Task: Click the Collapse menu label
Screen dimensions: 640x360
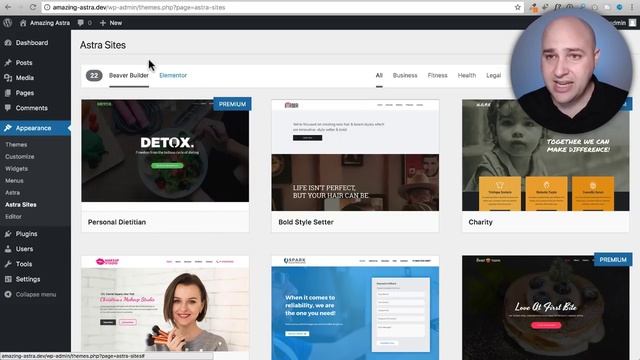Action: point(36,294)
